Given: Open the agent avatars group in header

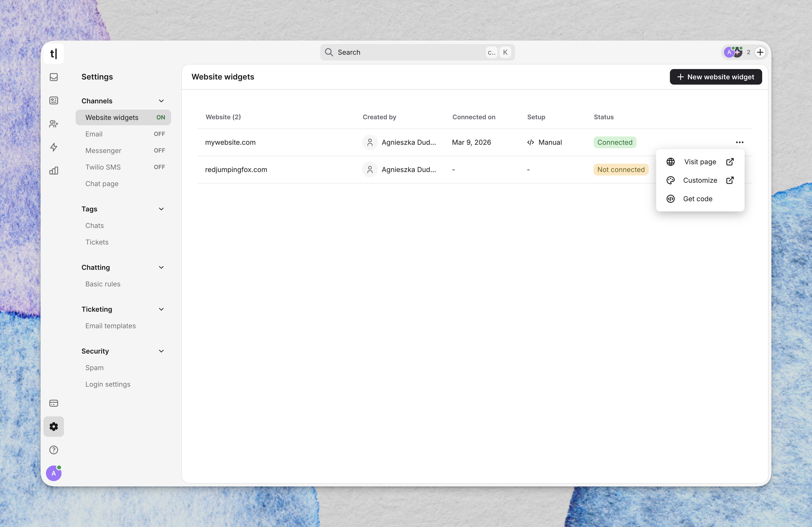Looking at the screenshot, I should pos(733,52).
